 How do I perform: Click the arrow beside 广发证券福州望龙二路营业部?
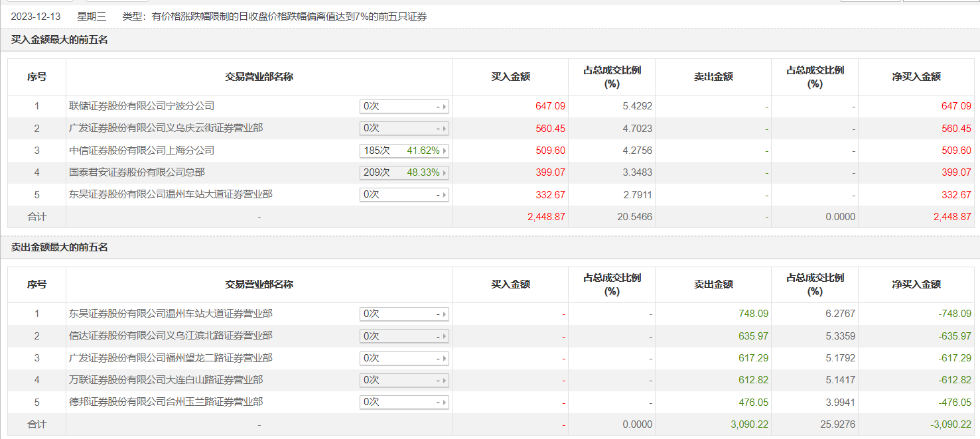pos(444,358)
